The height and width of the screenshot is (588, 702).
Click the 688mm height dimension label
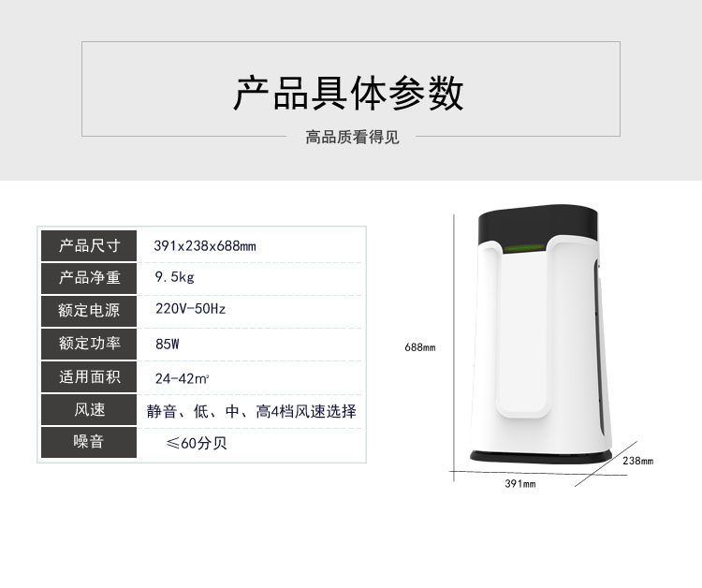tap(420, 347)
